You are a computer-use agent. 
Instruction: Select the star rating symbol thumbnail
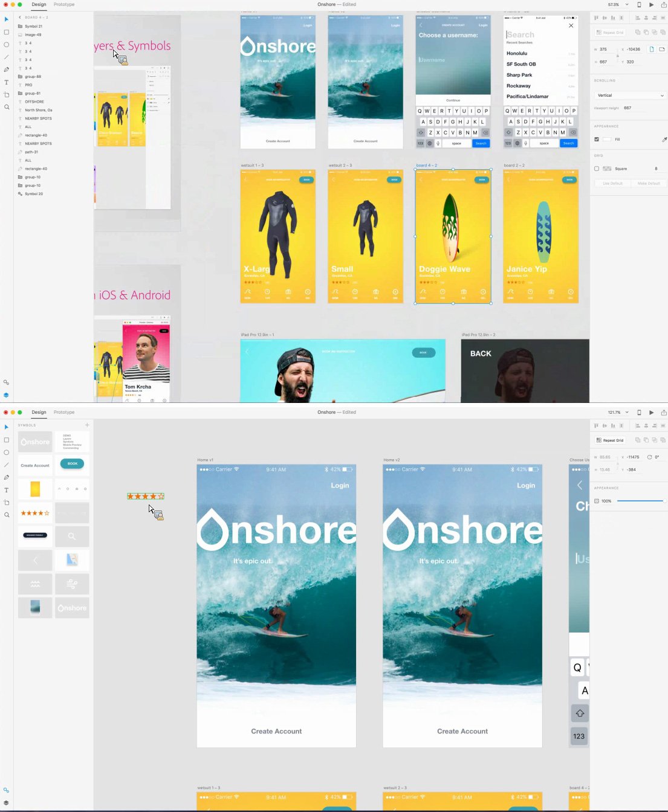35,513
